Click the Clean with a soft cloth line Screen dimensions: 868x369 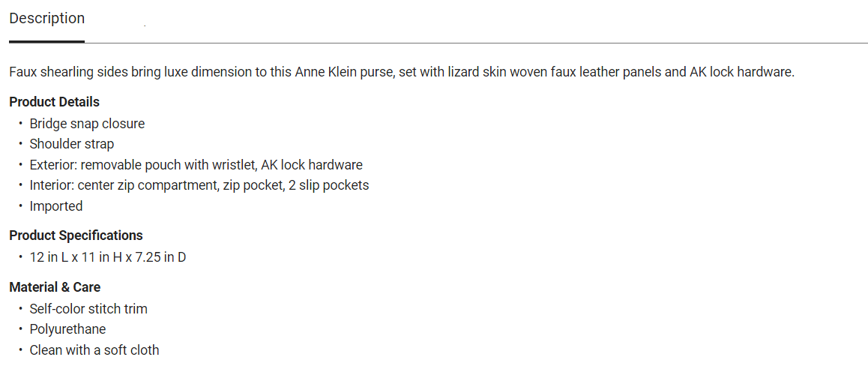[x=94, y=350]
